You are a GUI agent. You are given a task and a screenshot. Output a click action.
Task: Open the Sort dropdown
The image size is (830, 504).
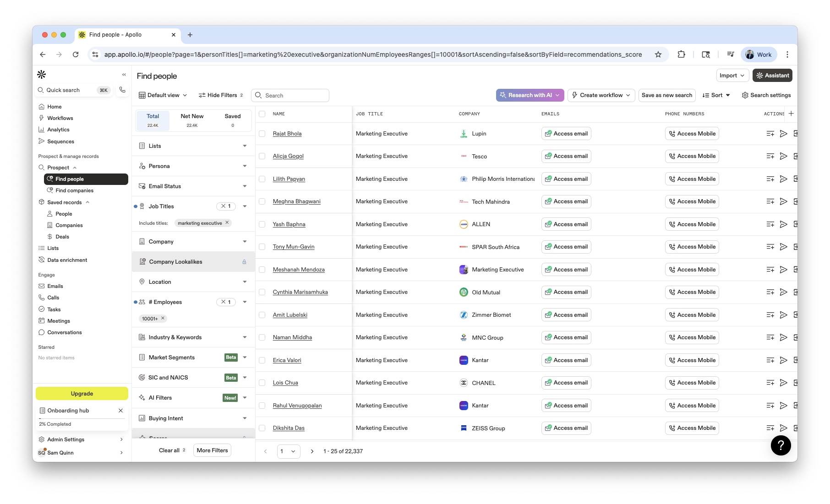pos(716,95)
